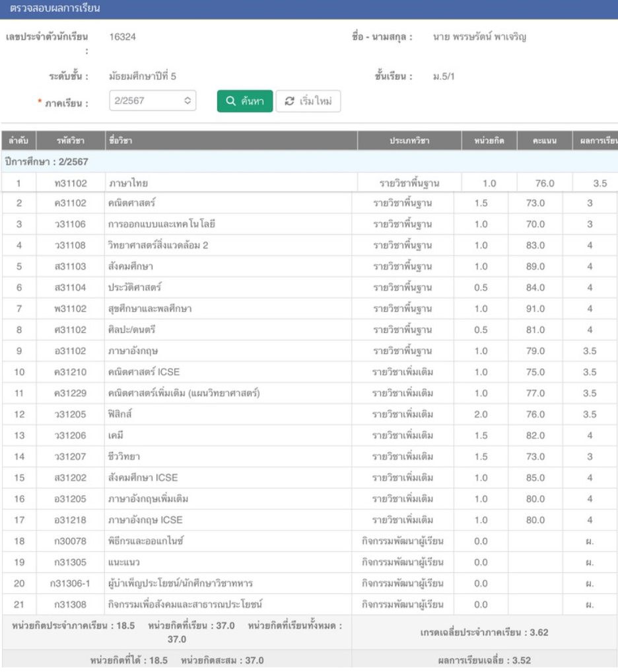Click the magnifier icon on the ค้นหา button
618x672 pixels.
[x=231, y=101]
